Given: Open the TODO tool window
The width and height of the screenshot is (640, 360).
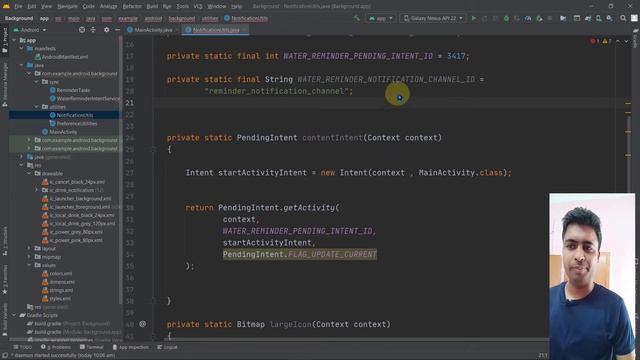Looking at the screenshot, I should [22, 347].
